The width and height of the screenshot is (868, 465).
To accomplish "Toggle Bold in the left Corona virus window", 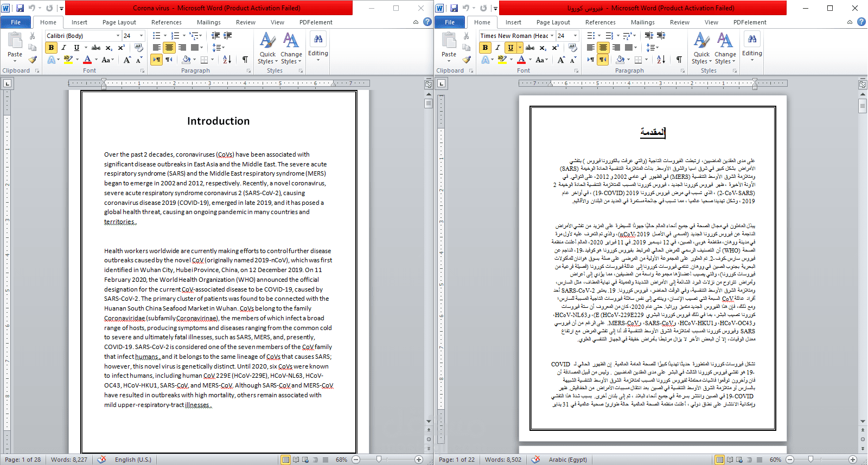I will point(52,48).
